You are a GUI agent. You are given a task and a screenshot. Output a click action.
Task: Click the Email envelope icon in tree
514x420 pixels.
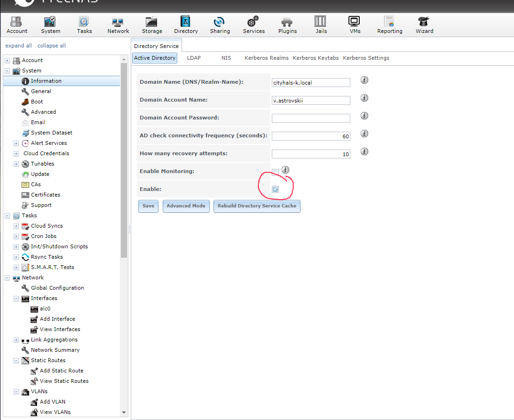coord(25,123)
